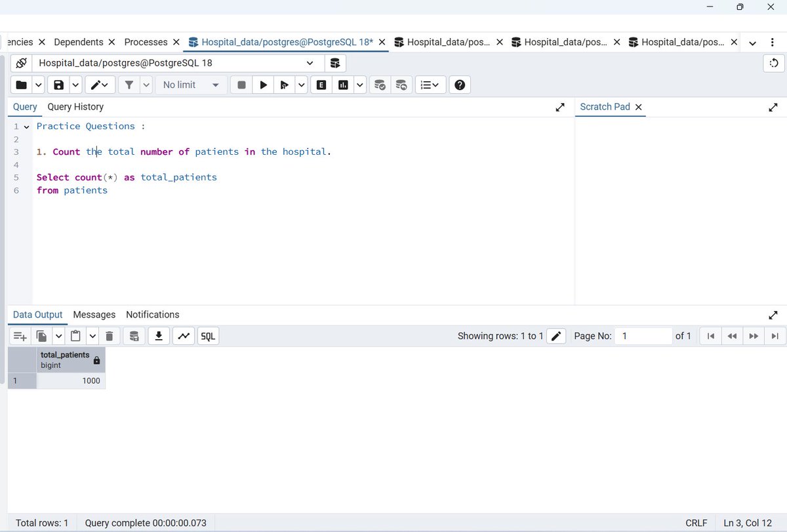
Task: Click the cell containing 1000
Action: pos(71,381)
